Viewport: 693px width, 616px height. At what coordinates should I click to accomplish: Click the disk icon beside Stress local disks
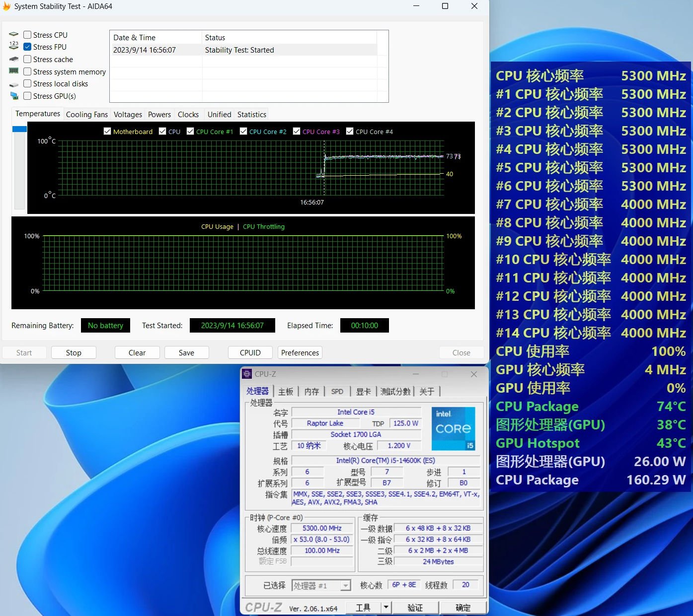[x=13, y=83]
